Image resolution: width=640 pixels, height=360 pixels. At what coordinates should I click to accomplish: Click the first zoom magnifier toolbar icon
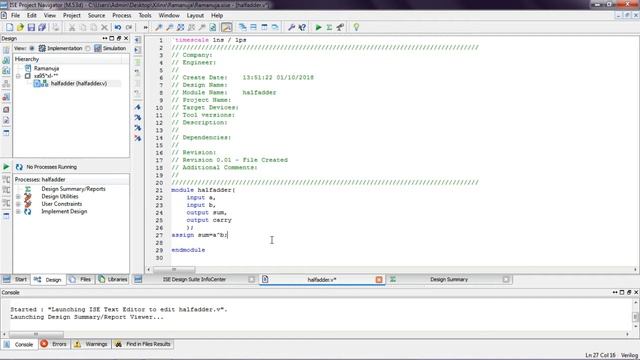coord(158,27)
